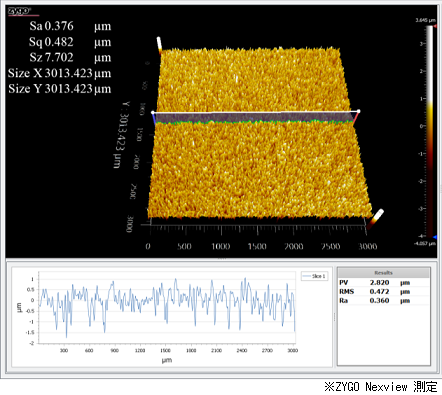Click the Y: 3013.423 µm axis label
442x395 pixels.
[x=121, y=134]
